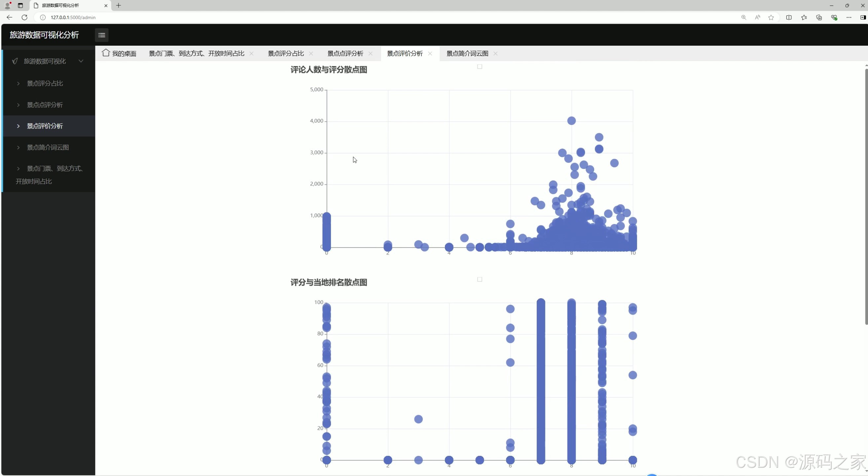
Task: Refresh the browser page
Action: pyautogui.click(x=24, y=18)
